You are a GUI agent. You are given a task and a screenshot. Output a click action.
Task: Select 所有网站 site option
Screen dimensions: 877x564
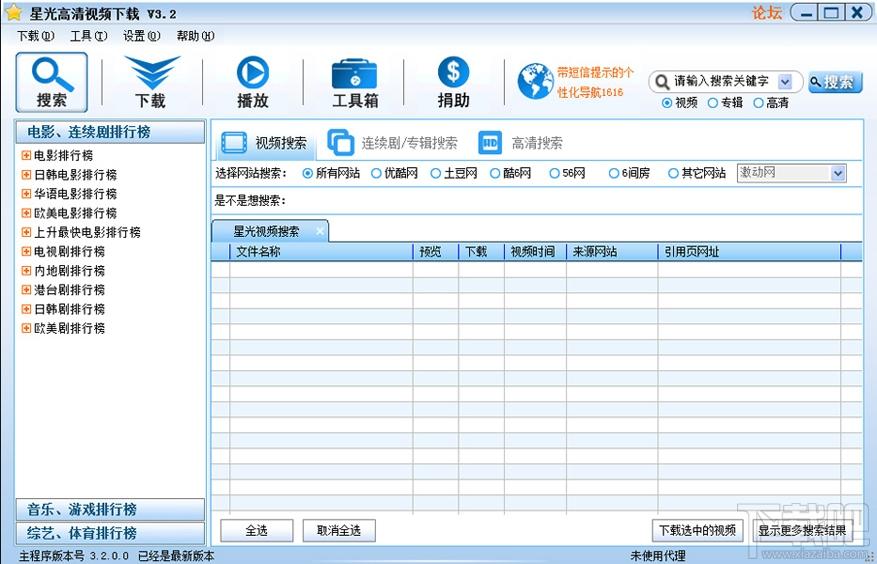click(x=307, y=173)
